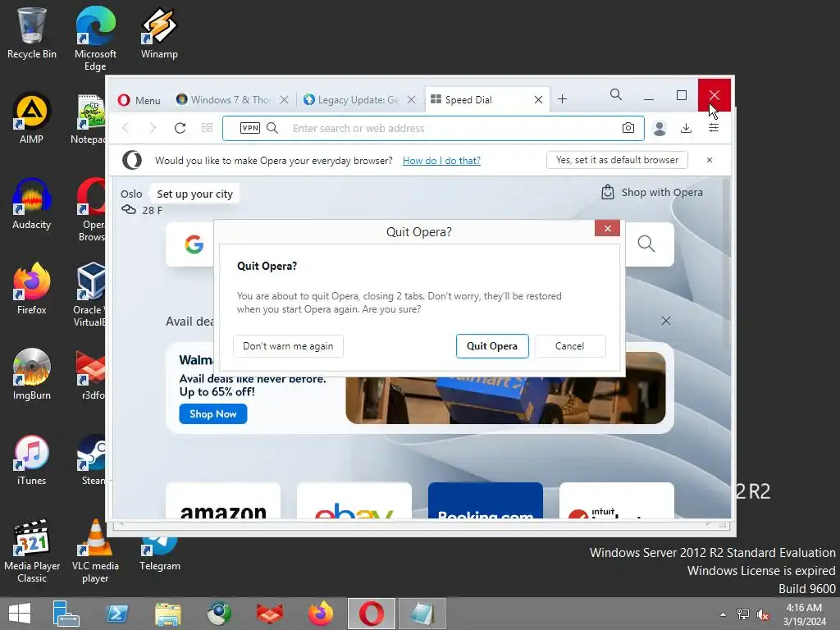Screen dimensions: 840x630
Task: Open the Opera account profile icon
Action: [660, 129]
